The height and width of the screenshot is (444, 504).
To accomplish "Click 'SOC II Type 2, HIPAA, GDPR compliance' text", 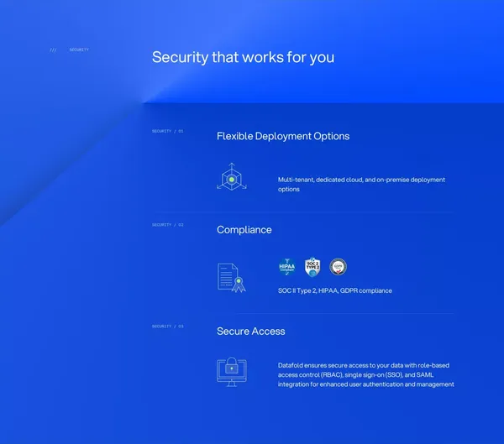I will click(x=335, y=290).
